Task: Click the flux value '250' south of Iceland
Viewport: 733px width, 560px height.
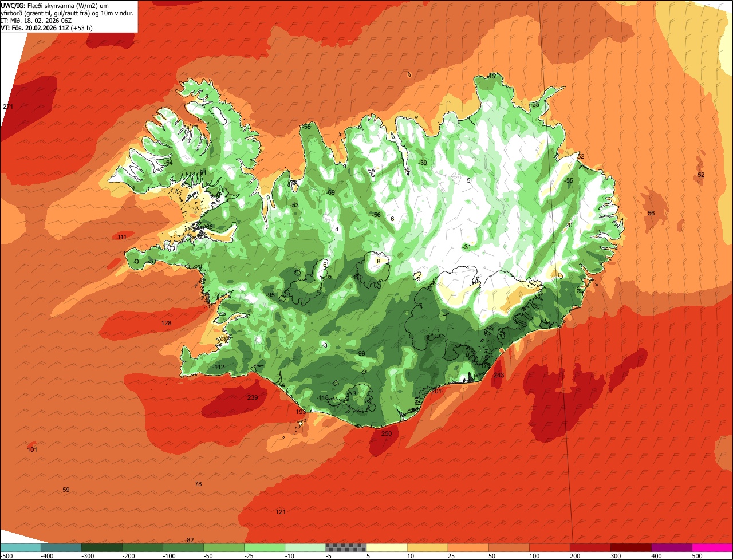Action: [x=387, y=433]
